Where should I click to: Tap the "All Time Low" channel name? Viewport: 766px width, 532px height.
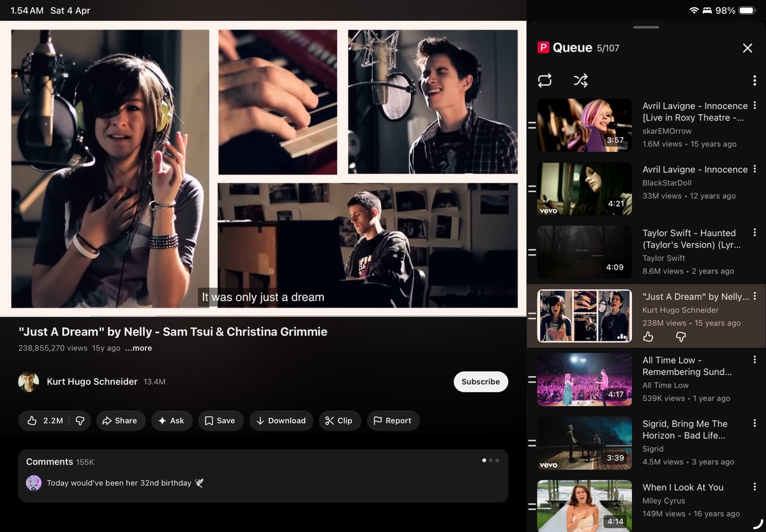click(x=666, y=385)
